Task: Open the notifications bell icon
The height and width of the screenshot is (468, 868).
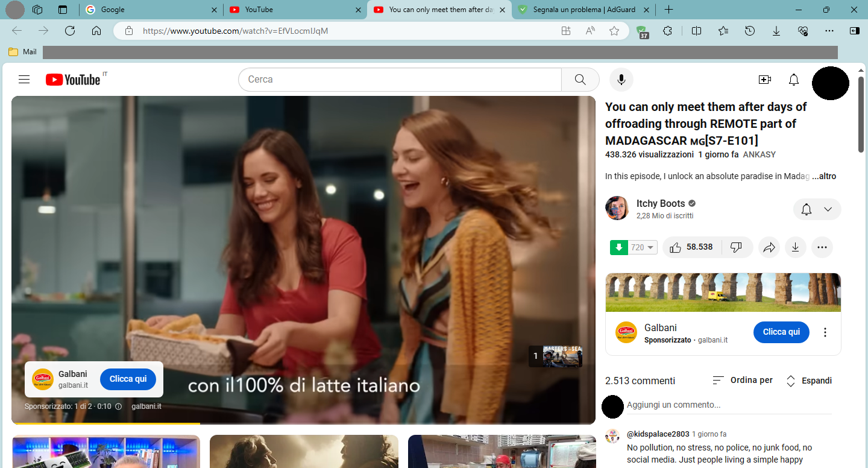Action: 793,79
